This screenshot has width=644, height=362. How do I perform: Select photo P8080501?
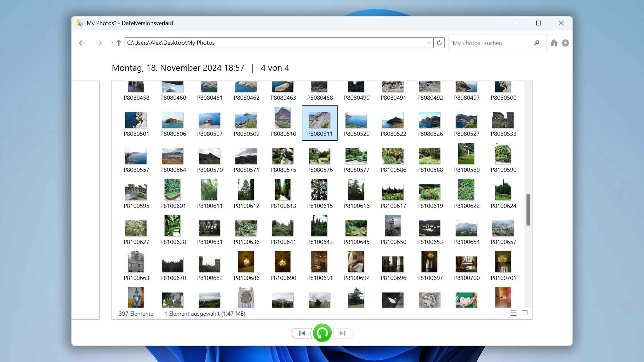tap(137, 123)
